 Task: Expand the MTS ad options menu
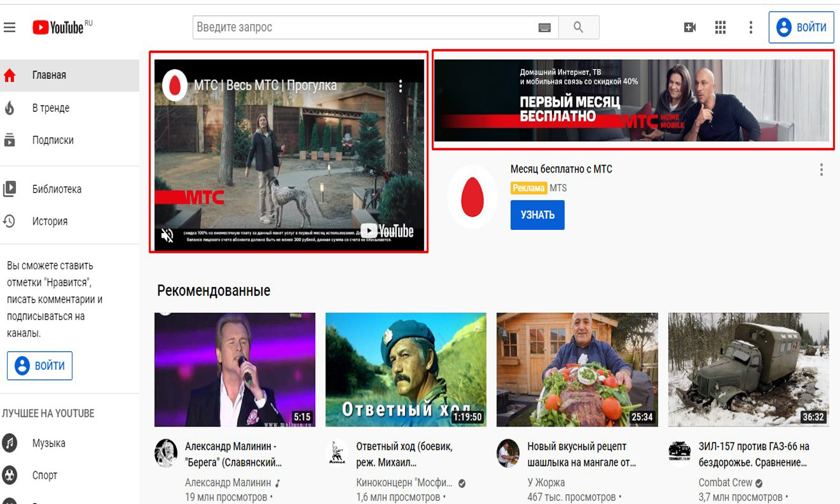[x=821, y=170]
